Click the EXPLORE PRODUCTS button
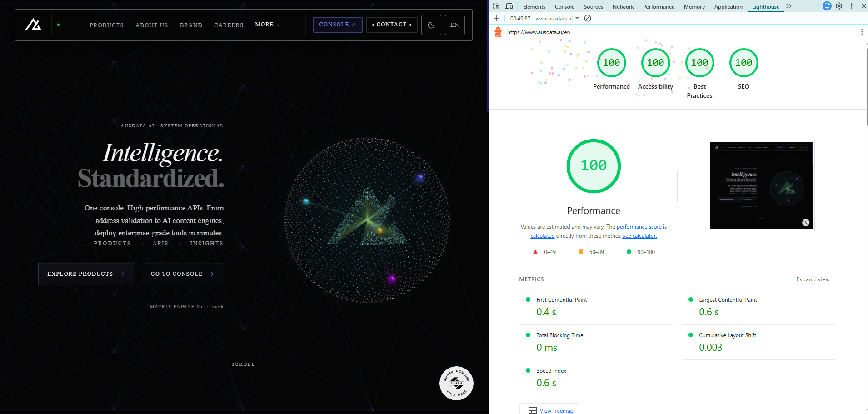Image resolution: width=868 pixels, height=414 pixels. [x=86, y=274]
